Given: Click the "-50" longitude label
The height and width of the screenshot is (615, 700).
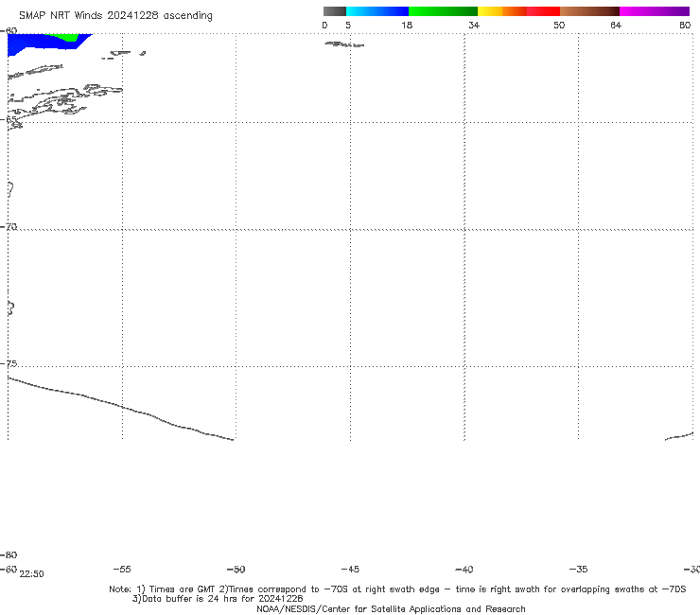Looking at the screenshot, I should [x=236, y=570].
